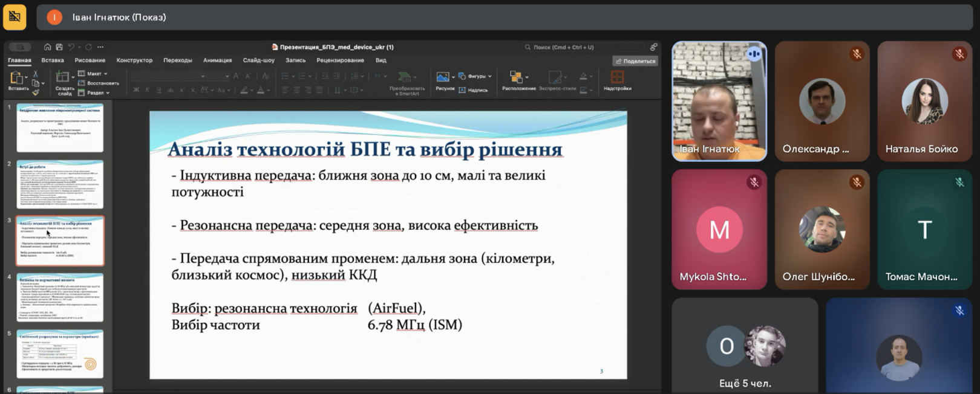The image size is (980, 394).
Task: Click the Создать слайд new slide icon
Action: 62,78
